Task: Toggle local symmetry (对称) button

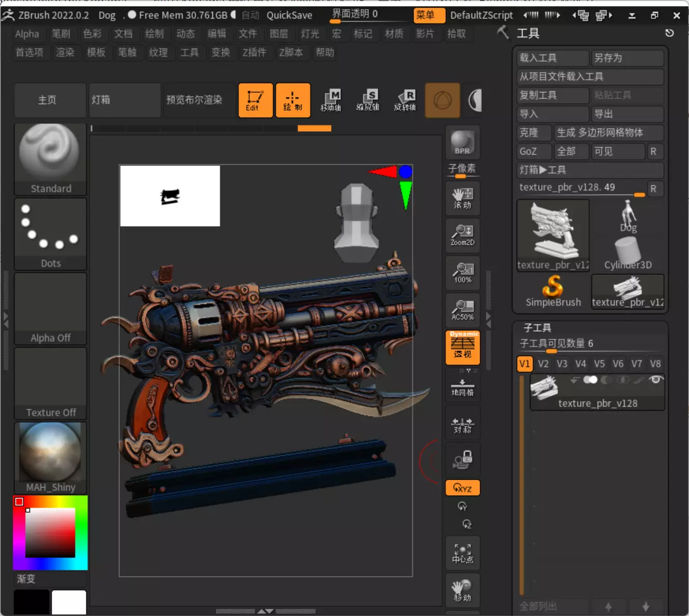Action: coord(462,423)
